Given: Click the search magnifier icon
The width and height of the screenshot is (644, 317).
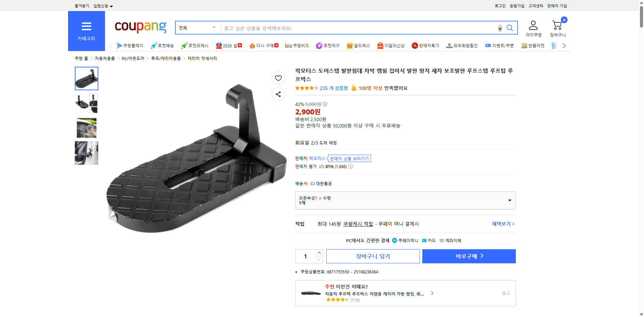Looking at the screenshot, I should click(510, 28).
